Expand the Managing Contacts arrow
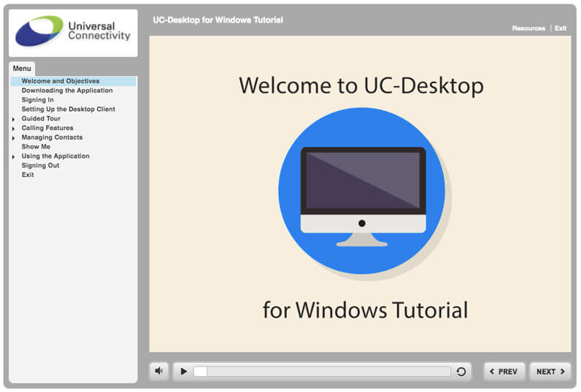 [13, 138]
